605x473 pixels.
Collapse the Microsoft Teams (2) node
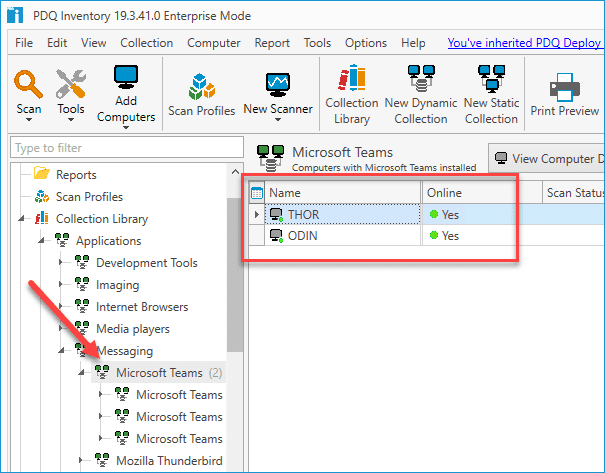click(81, 373)
